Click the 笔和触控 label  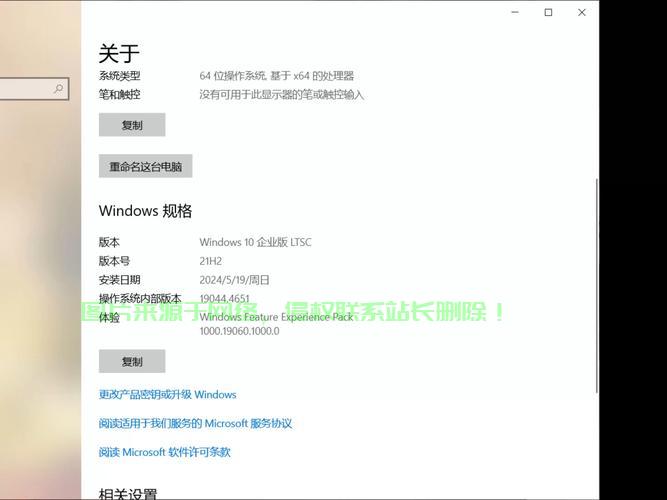[120, 94]
